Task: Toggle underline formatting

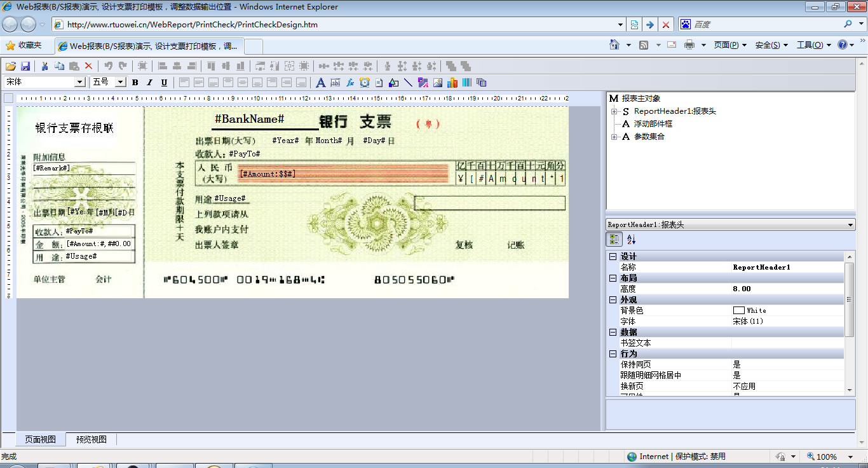Action: (164, 83)
